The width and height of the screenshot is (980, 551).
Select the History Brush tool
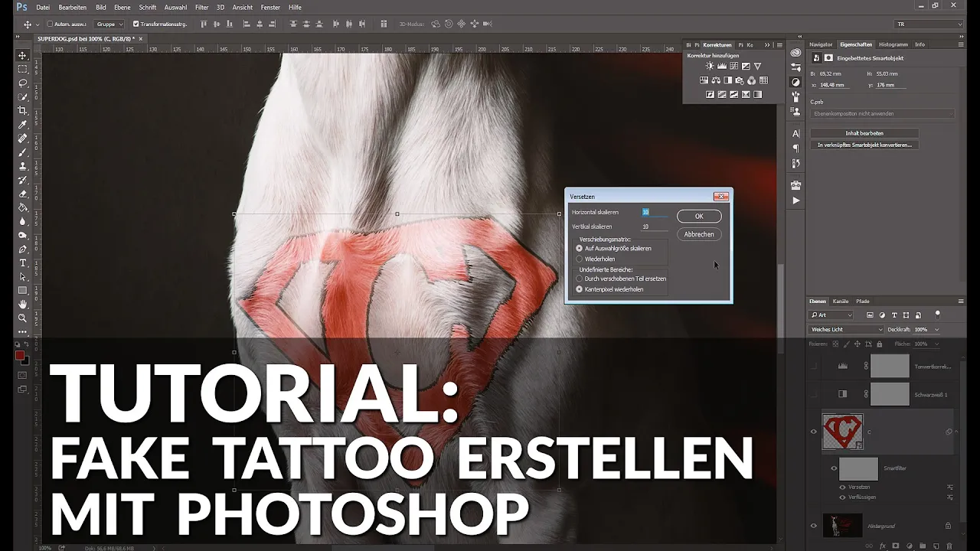click(22, 180)
